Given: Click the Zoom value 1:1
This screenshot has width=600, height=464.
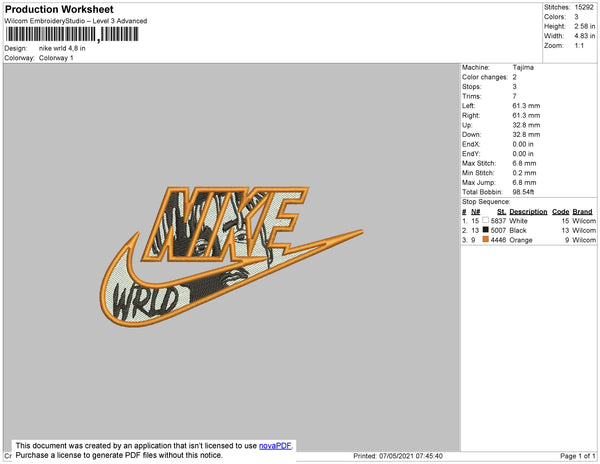Looking at the screenshot, I should coord(579,46).
